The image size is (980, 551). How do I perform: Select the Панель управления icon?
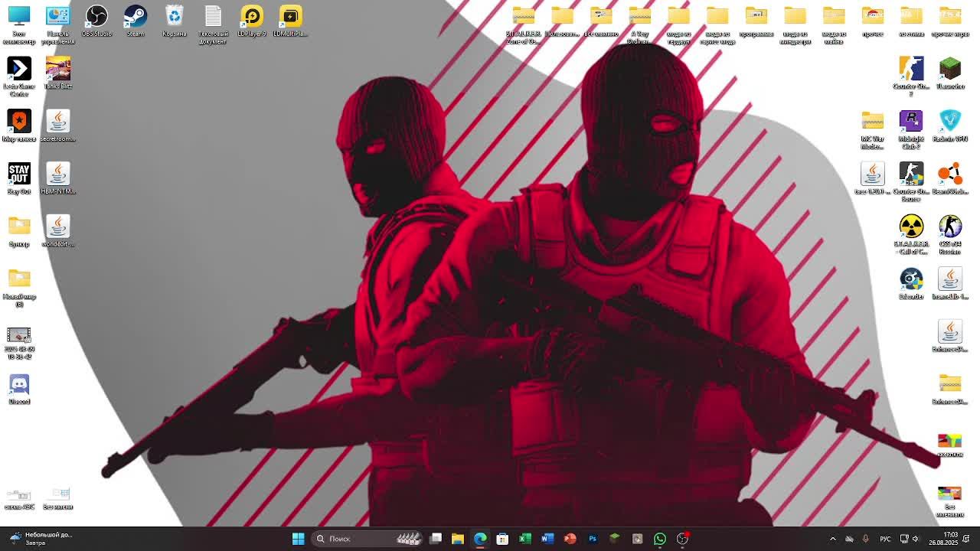tap(58, 24)
